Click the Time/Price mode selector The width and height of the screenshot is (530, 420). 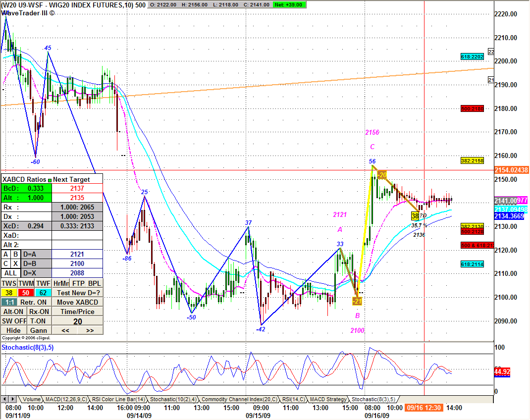click(x=77, y=312)
